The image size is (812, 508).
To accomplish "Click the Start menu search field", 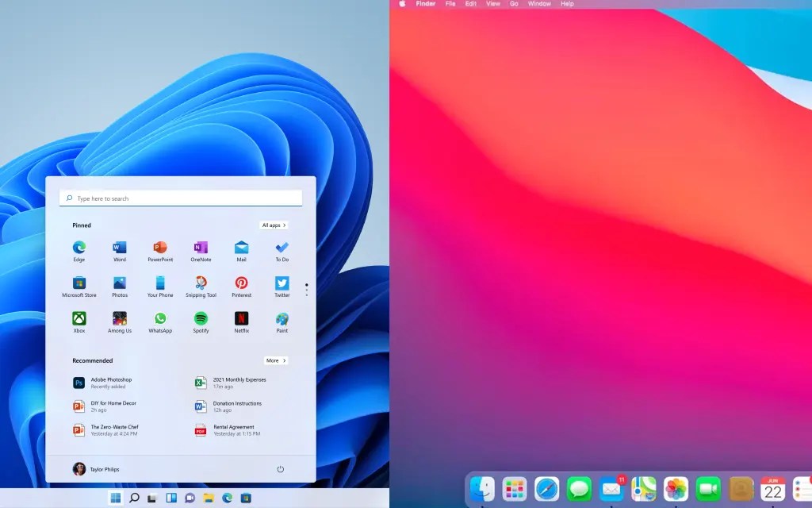I will pos(181,198).
